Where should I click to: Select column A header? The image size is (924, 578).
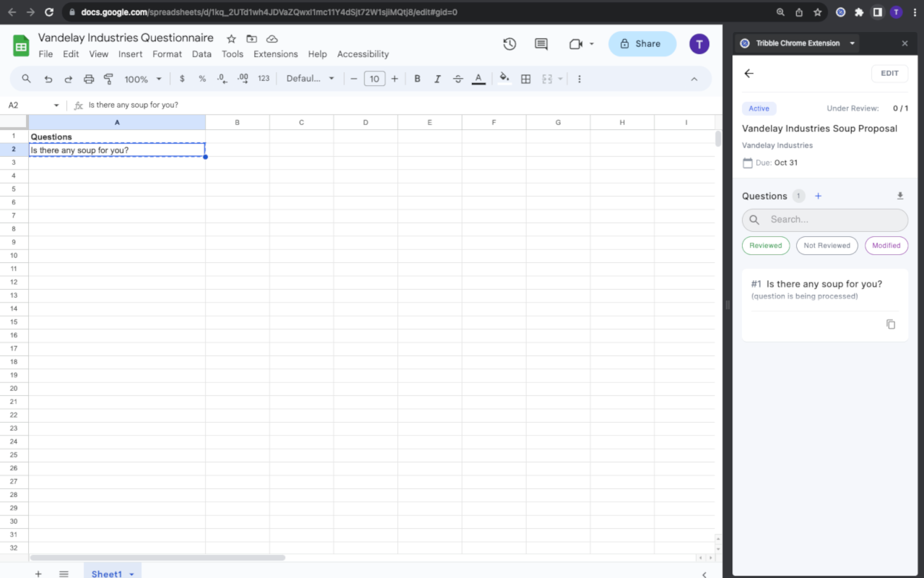coord(117,123)
